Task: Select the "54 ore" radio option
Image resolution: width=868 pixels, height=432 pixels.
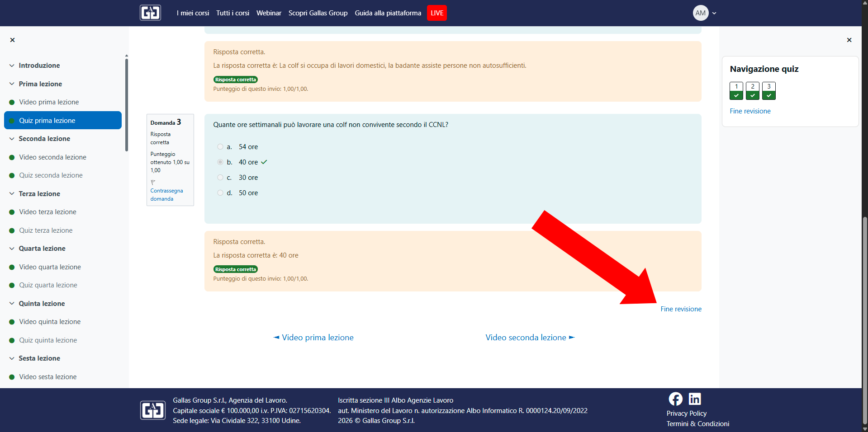Action: (220, 147)
